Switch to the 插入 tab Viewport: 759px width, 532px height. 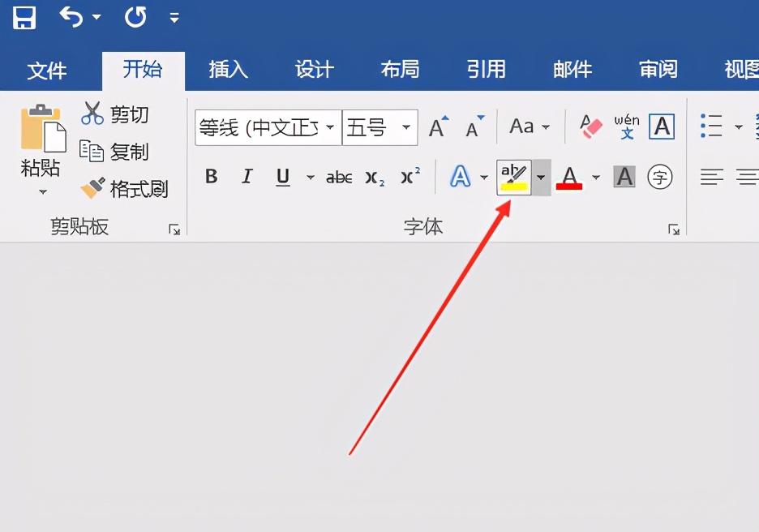coord(229,70)
